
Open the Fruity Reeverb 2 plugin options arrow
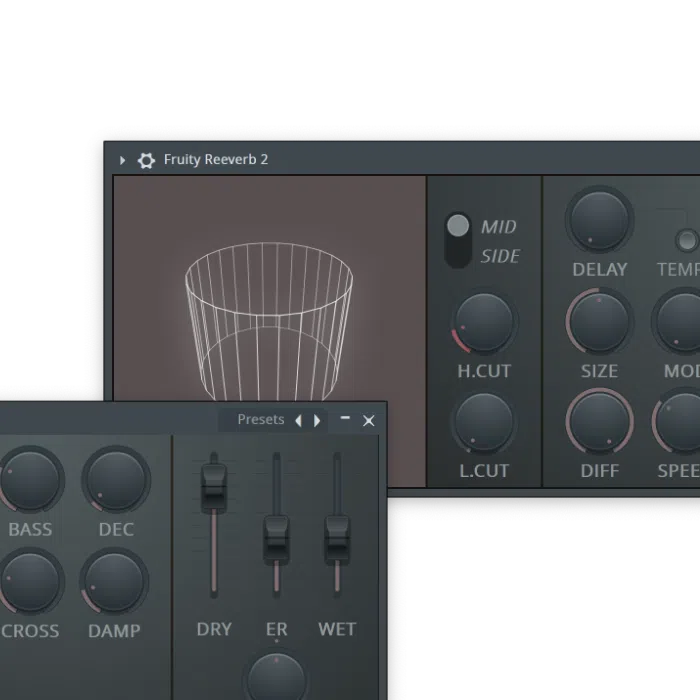pyautogui.click(x=122, y=160)
